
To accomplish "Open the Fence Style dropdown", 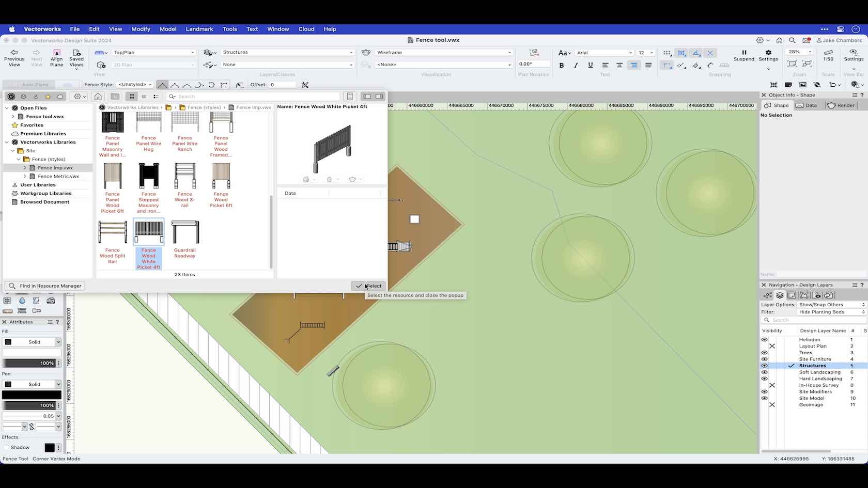I will [135, 85].
